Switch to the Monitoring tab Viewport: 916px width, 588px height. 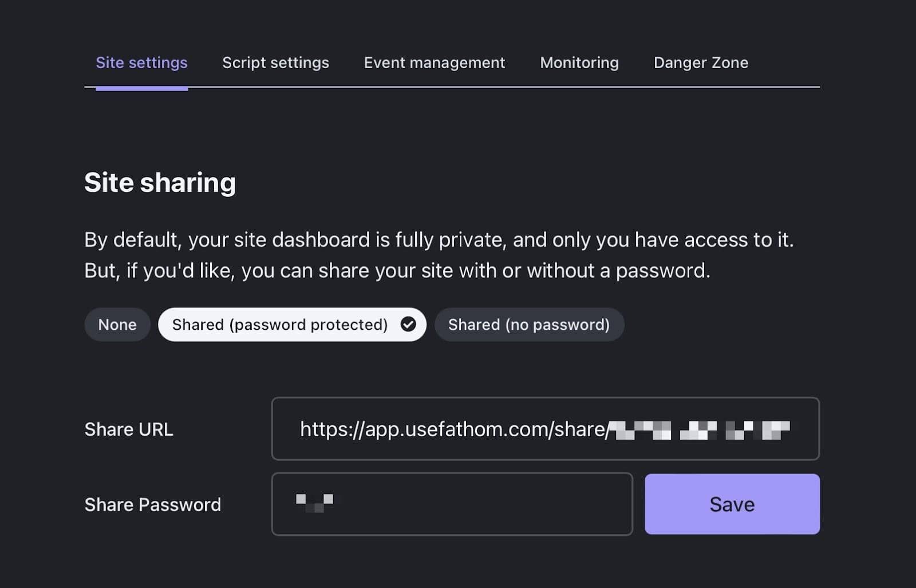click(x=579, y=62)
